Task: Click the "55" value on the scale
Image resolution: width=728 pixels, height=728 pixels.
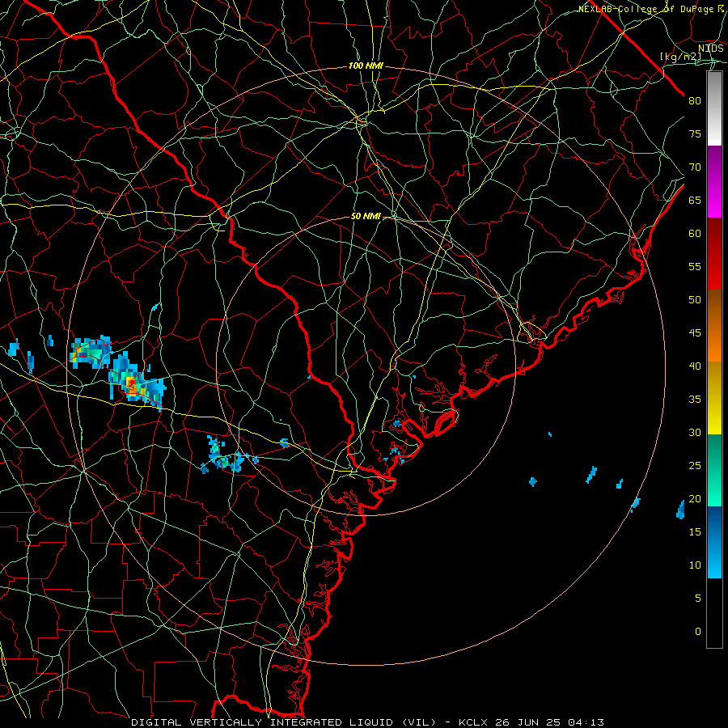Action: click(x=695, y=266)
